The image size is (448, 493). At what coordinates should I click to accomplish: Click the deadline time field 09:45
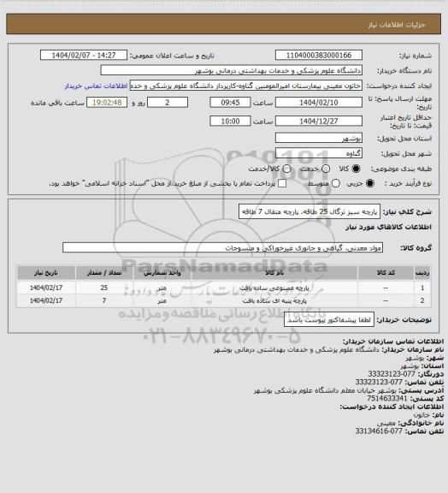click(x=230, y=103)
